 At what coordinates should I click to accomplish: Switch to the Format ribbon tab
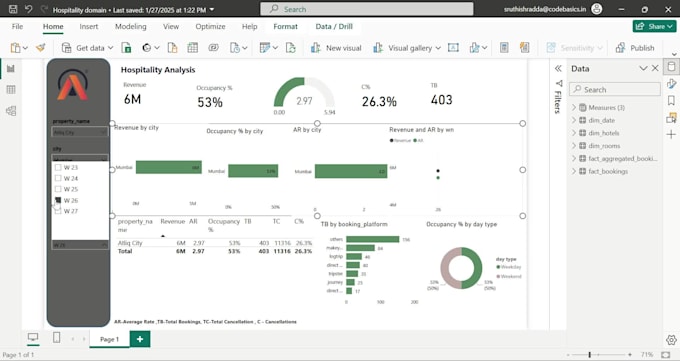285,26
